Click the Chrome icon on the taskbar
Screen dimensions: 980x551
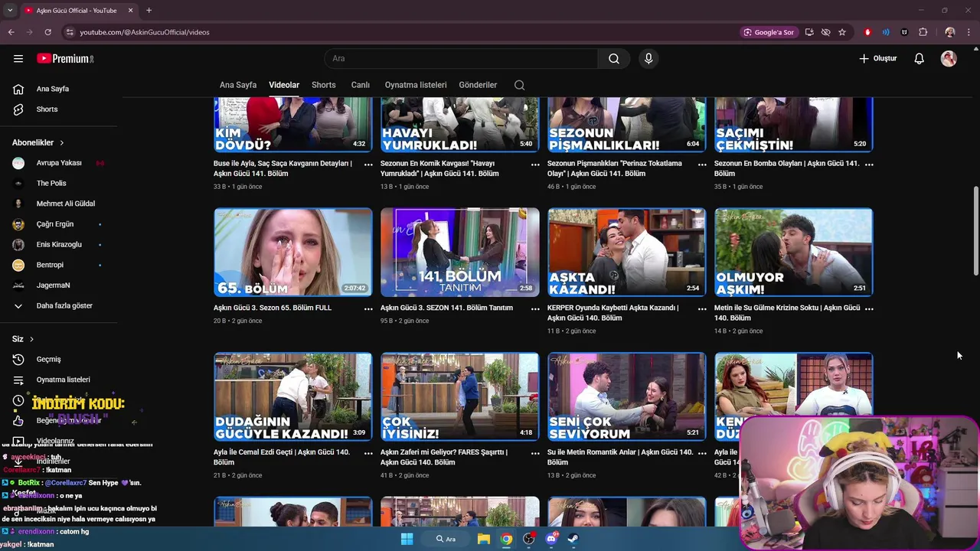click(x=506, y=539)
